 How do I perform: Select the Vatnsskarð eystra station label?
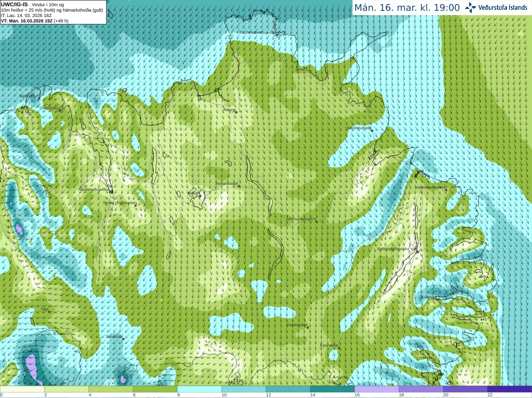pos(431,188)
